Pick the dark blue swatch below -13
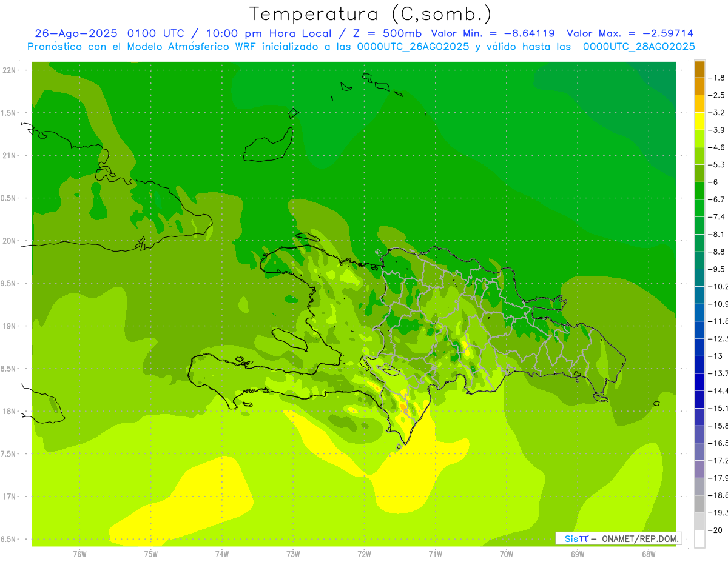The height and width of the screenshot is (562, 728). [x=699, y=365]
